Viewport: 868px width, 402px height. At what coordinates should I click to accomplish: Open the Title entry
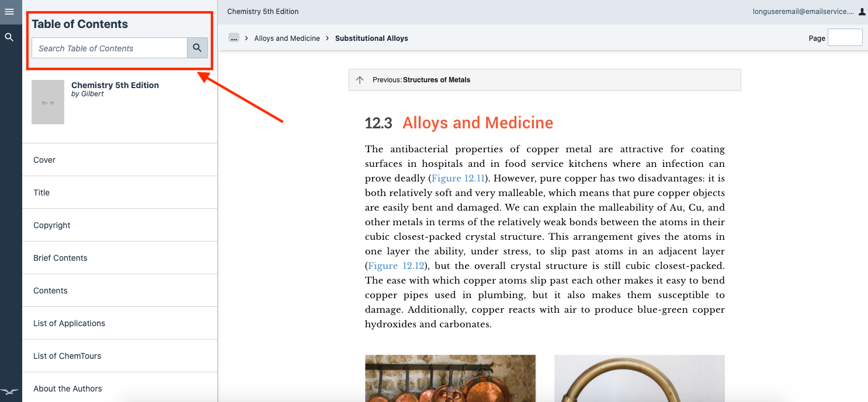click(x=120, y=193)
